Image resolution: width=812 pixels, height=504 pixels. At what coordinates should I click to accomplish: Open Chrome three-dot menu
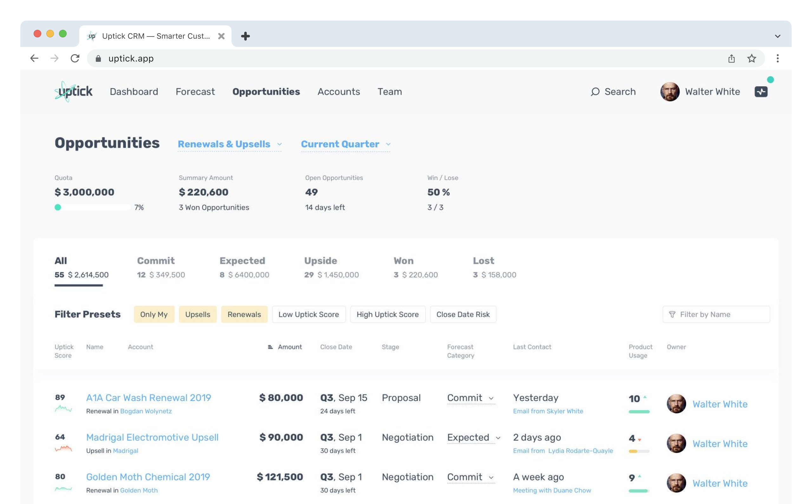(777, 59)
